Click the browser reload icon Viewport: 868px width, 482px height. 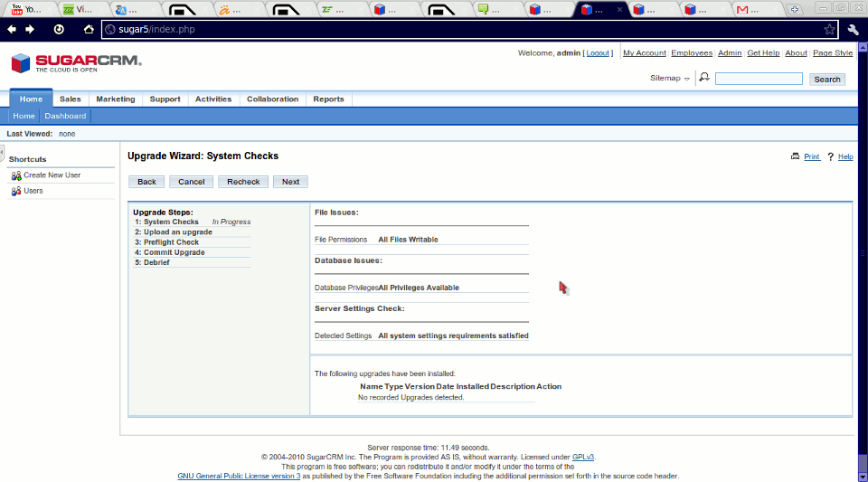59,29
